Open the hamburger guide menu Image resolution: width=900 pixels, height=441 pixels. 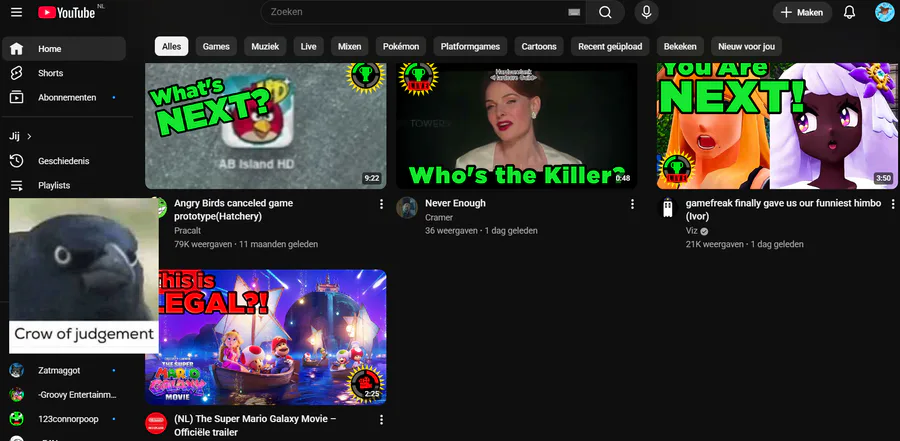[x=17, y=12]
